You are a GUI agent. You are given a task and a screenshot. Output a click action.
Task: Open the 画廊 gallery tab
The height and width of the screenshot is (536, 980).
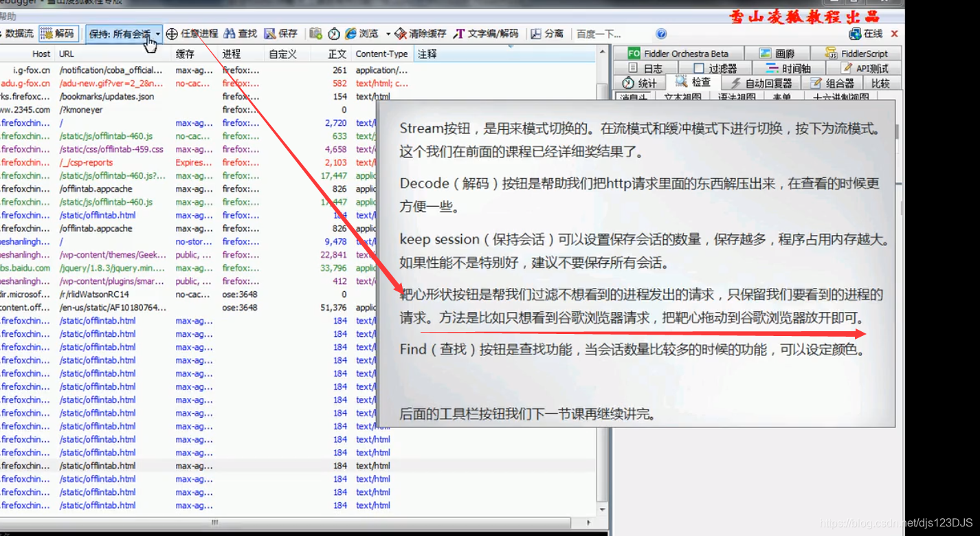(777, 53)
